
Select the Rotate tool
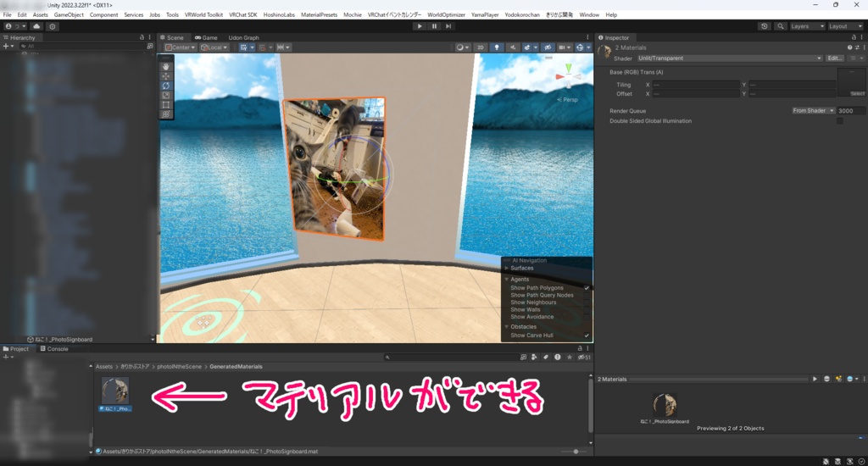pyautogui.click(x=165, y=86)
